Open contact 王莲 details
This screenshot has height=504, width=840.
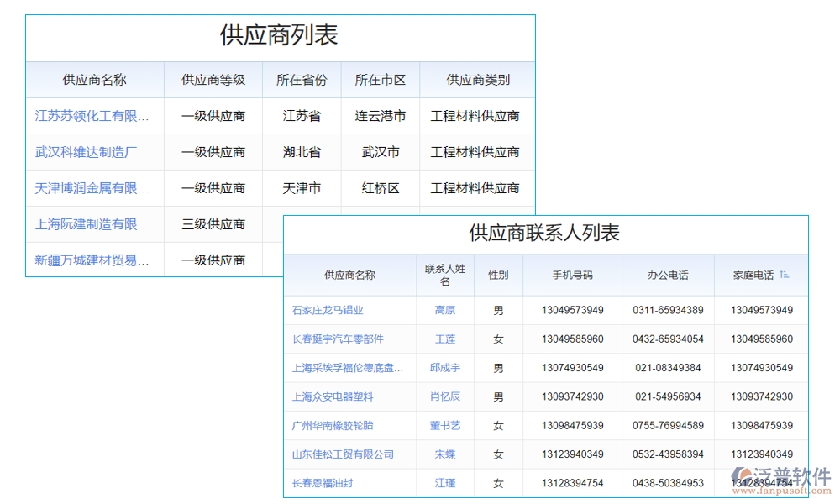445,339
